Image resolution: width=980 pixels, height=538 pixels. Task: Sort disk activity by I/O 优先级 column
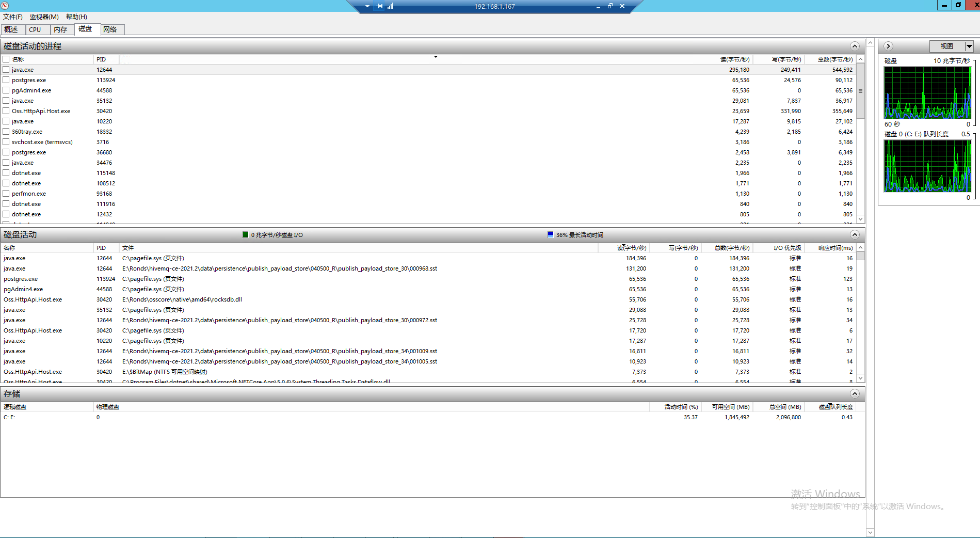pyautogui.click(x=778, y=248)
